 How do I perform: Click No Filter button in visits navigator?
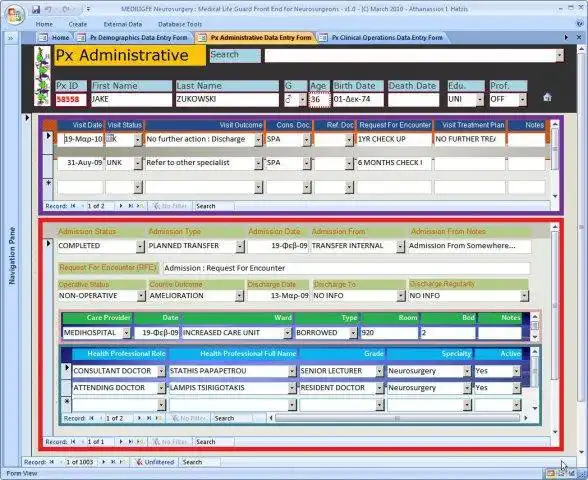[170, 206]
